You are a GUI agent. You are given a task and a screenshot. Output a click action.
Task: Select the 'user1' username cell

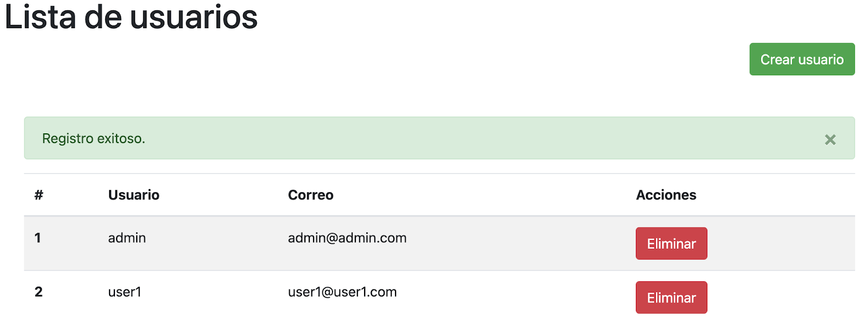pos(125,292)
